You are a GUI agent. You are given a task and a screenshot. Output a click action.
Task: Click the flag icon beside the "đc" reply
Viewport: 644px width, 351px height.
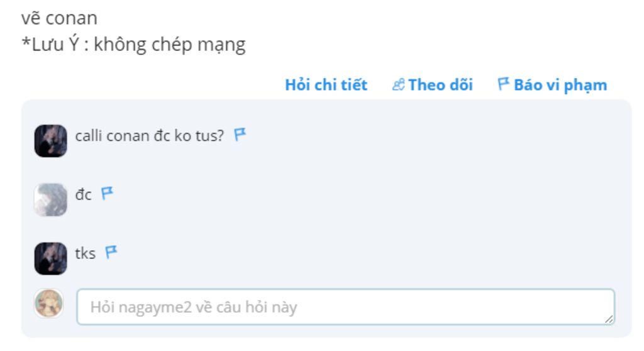click(x=108, y=193)
